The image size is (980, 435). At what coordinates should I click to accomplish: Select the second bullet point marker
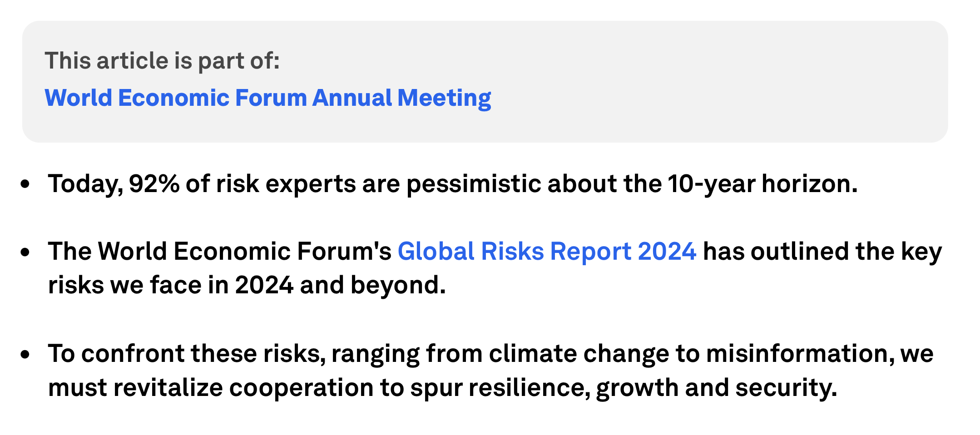(x=25, y=252)
